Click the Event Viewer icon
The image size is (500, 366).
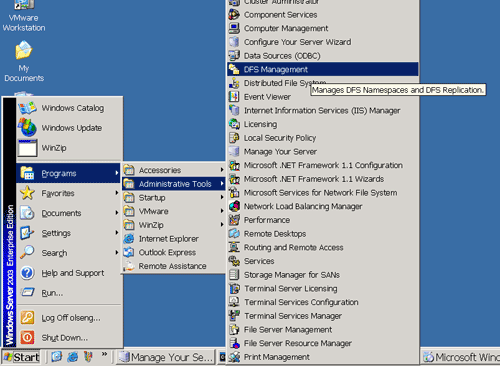(x=234, y=97)
